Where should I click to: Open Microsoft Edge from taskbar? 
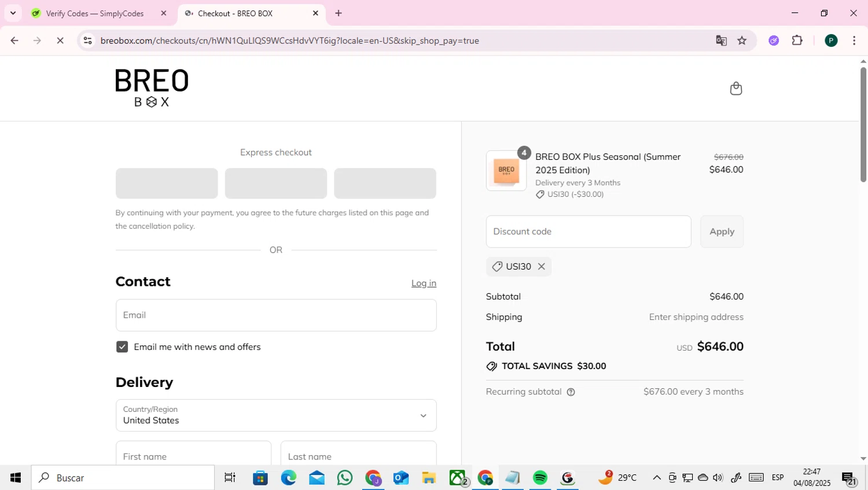pos(288,477)
